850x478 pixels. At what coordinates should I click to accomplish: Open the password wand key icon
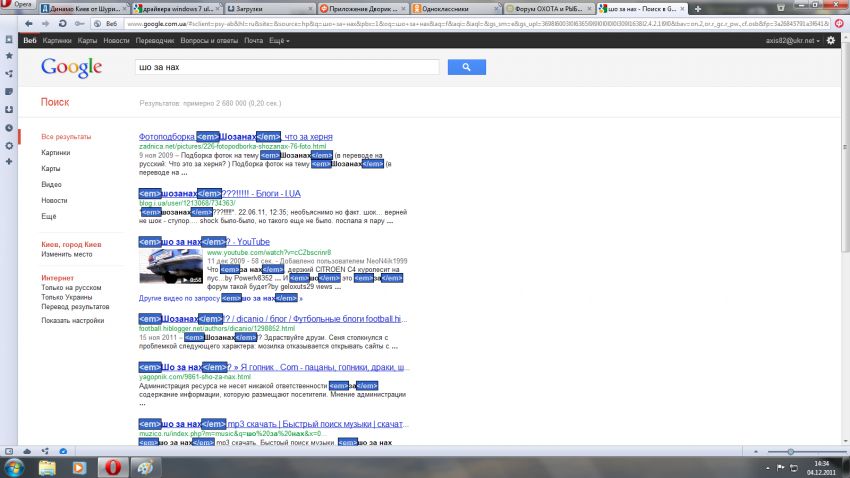click(x=79, y=24)
